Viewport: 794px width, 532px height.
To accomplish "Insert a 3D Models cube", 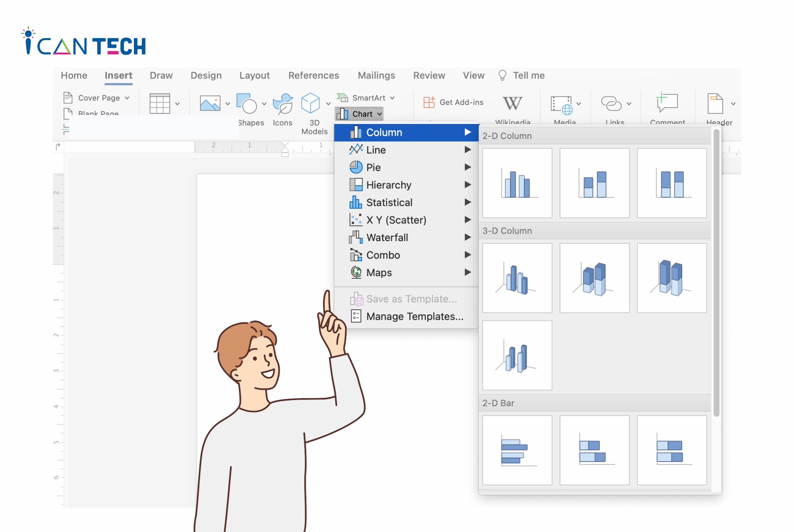I will tap(310, 103).
